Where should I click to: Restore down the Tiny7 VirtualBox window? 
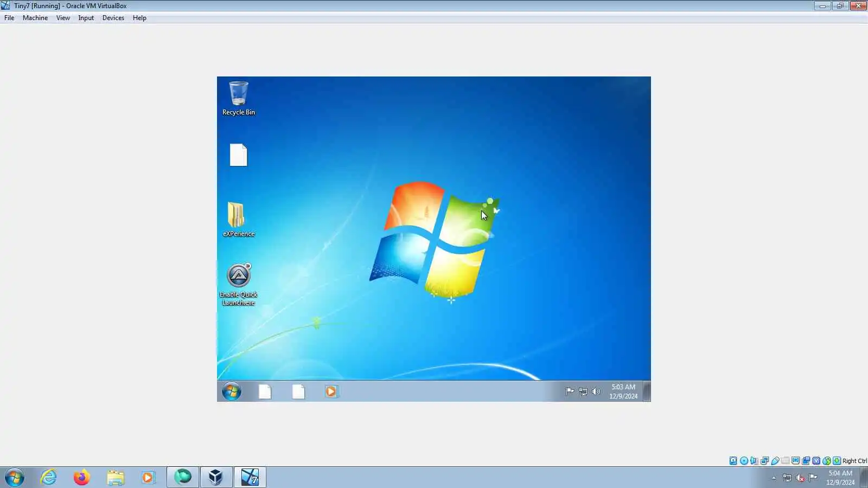point(840,5)
